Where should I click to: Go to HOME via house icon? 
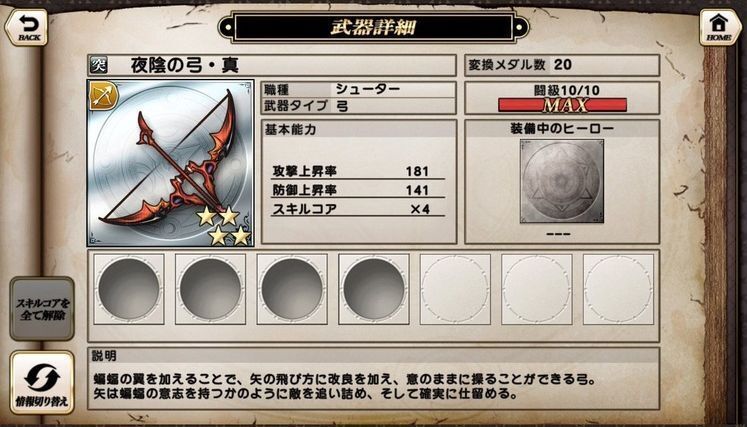720,27
